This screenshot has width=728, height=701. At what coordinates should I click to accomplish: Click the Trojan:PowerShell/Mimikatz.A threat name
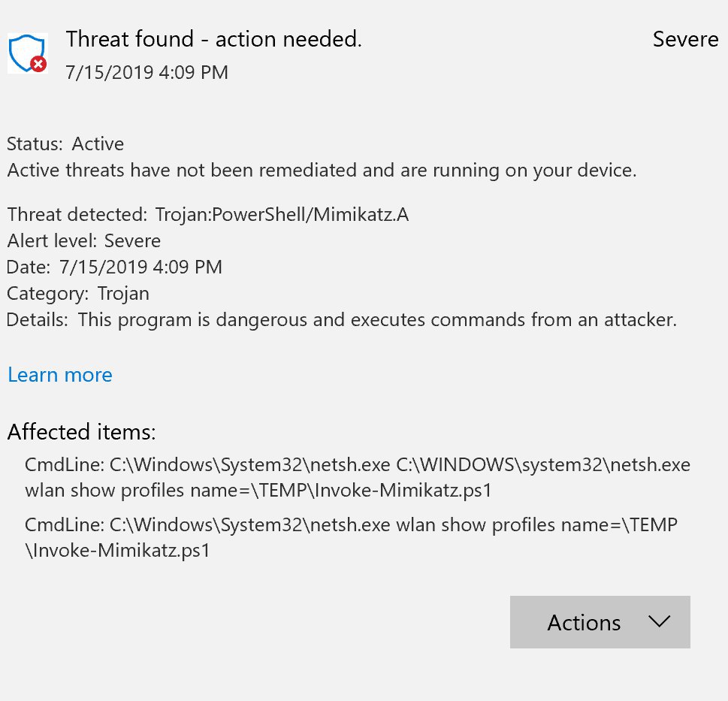[282, 214]
